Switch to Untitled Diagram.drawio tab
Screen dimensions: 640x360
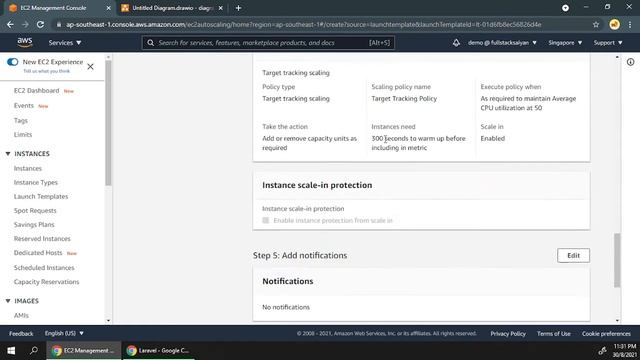coord(172,8)
